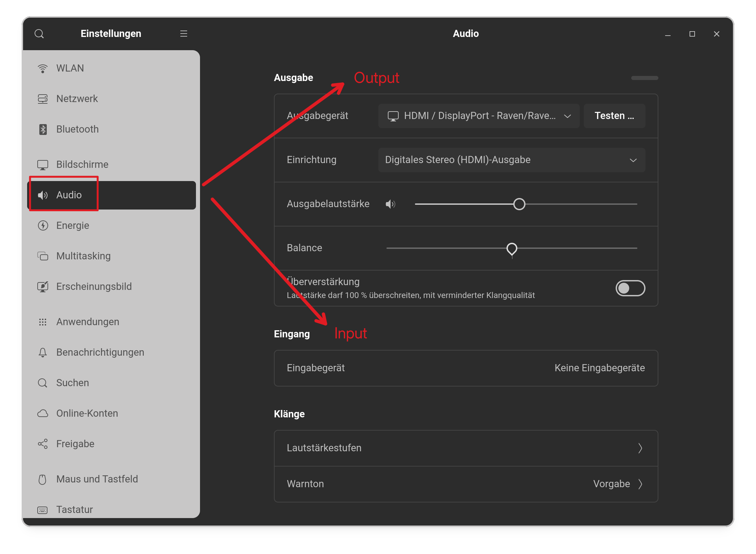
Task: Click the Energie power icon
Action: 43,225
